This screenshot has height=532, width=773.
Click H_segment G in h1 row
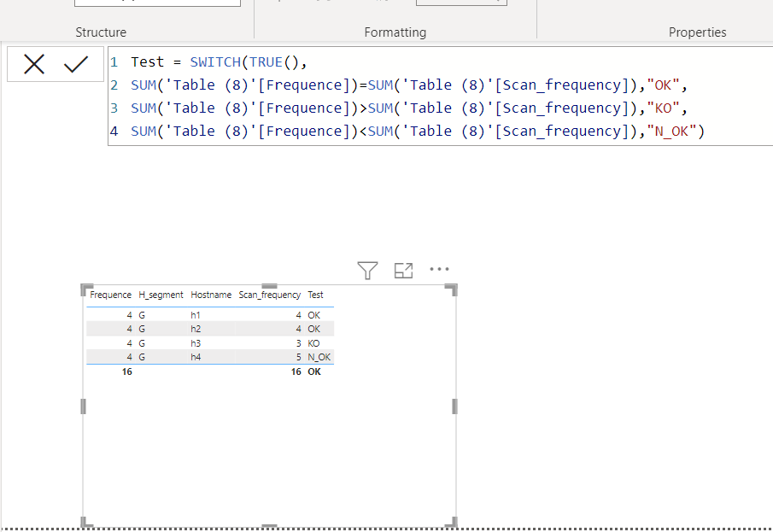tap(142, 315)
